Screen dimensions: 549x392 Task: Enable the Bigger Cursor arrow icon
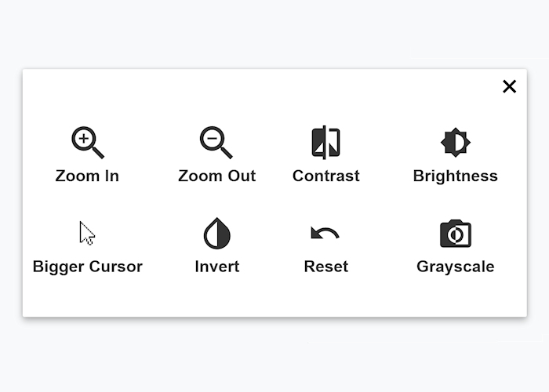(x=87, y=234)
